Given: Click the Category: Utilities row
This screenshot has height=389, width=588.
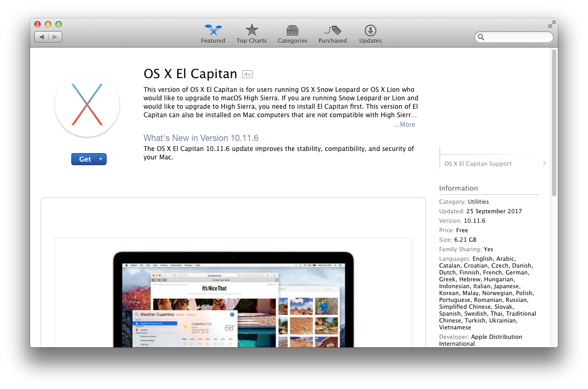Looking at the screenshot, I should [x=464, y=202].
